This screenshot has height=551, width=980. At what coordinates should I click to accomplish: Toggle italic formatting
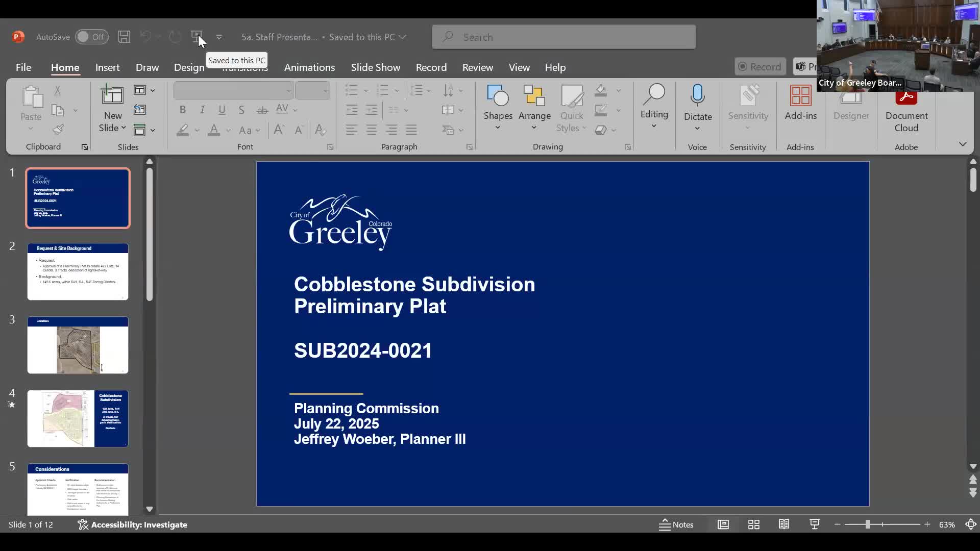point(202,110)
